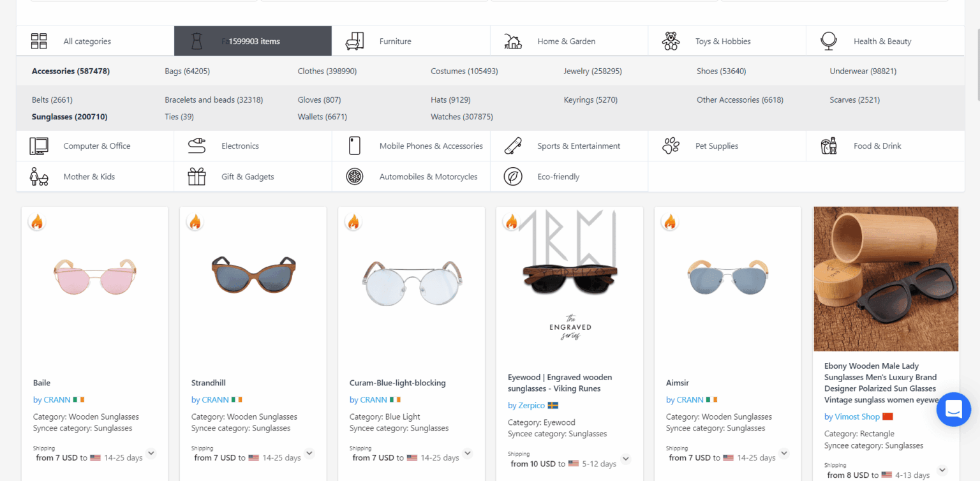Click the Ebony Wooden sunglasses product photo
The height and width of the screenshot is (481, 980).
click(886, 279)
